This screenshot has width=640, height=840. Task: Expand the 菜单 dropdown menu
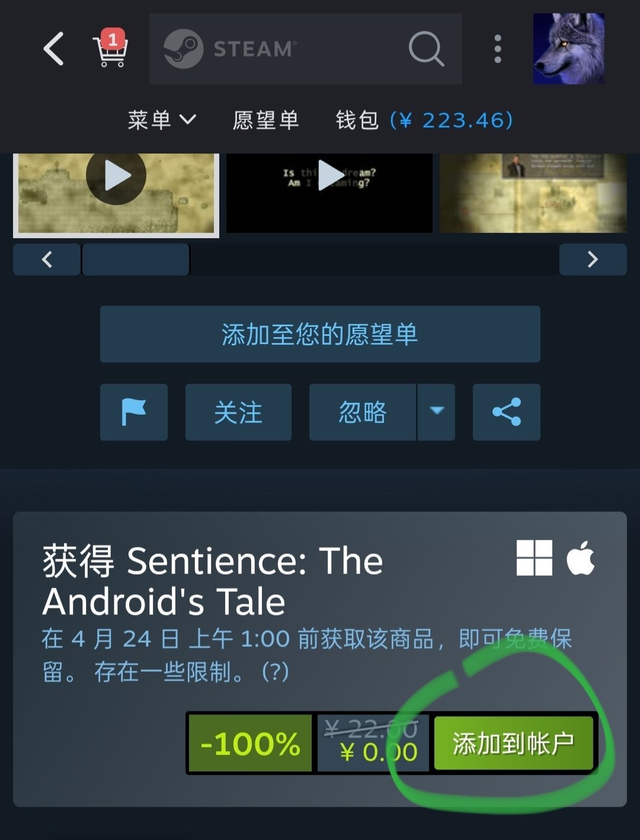point(162,120)
